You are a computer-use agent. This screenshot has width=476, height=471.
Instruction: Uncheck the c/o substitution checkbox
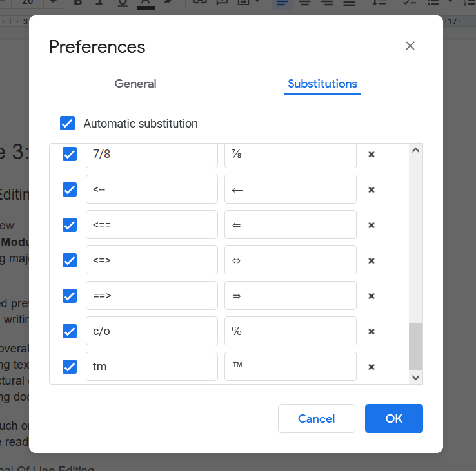pos(70,331)
